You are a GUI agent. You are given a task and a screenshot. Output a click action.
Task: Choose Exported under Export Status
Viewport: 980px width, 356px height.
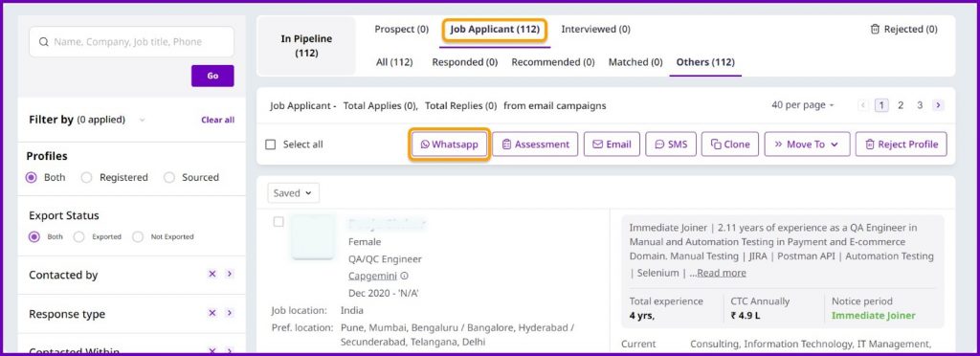78,236
